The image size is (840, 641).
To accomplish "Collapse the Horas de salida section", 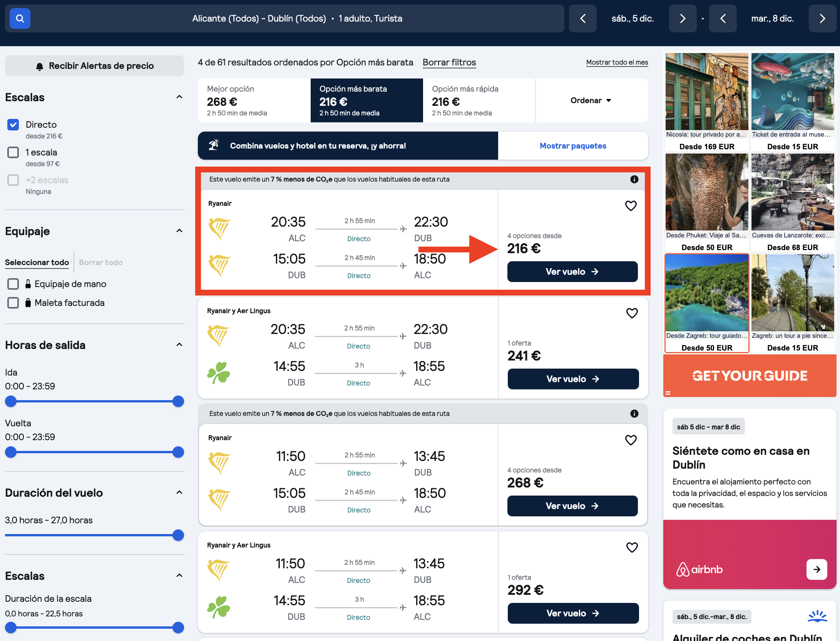I will pos(179,345).
